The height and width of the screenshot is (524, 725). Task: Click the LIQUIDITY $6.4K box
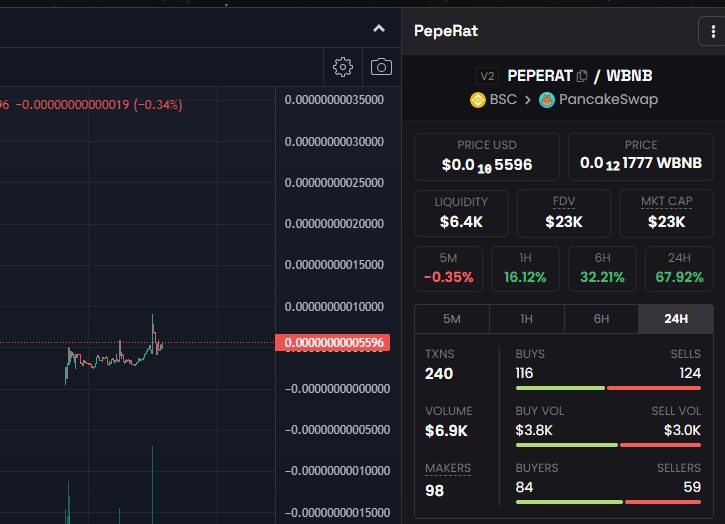[x=461, y=213]
